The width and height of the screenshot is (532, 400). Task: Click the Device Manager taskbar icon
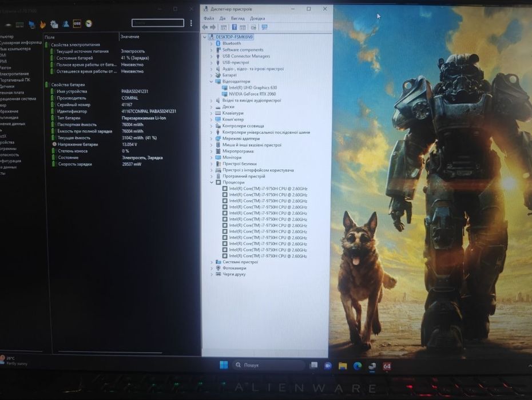372,366
